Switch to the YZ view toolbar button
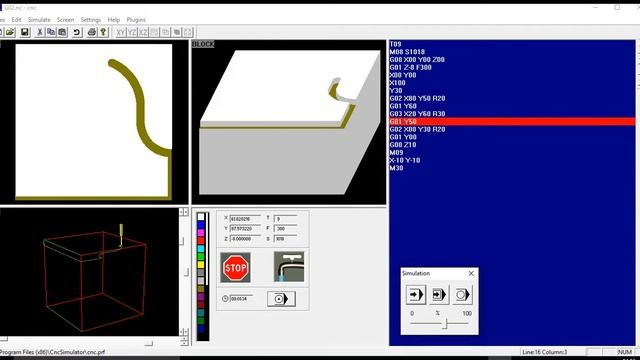 click(132, 32)
